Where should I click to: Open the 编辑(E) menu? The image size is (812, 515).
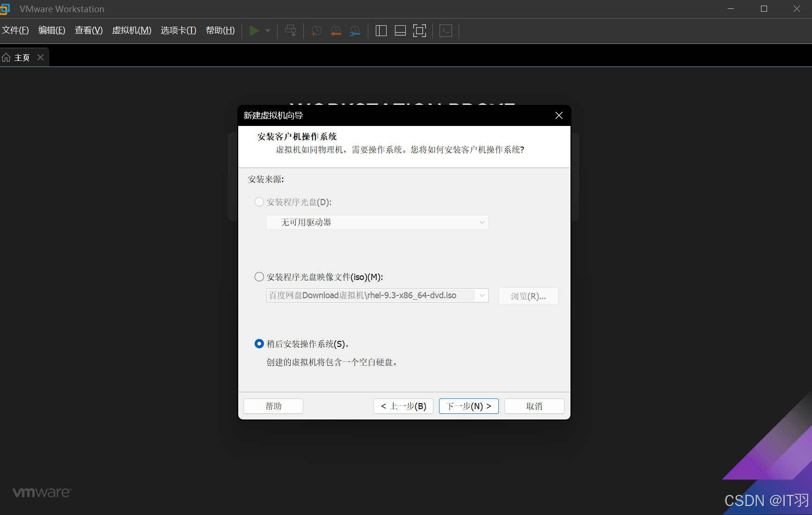[x=52, y=30]
